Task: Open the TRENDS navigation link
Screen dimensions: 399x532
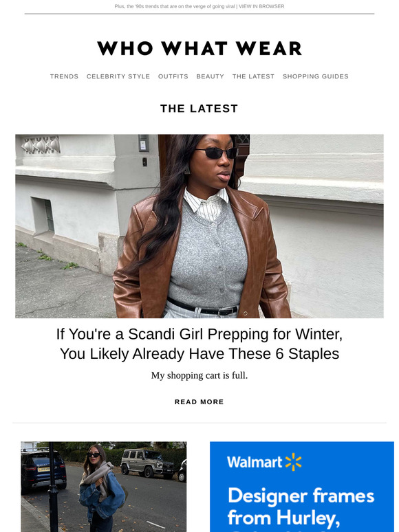Action: pyautogui.click(x=64, y=76)
